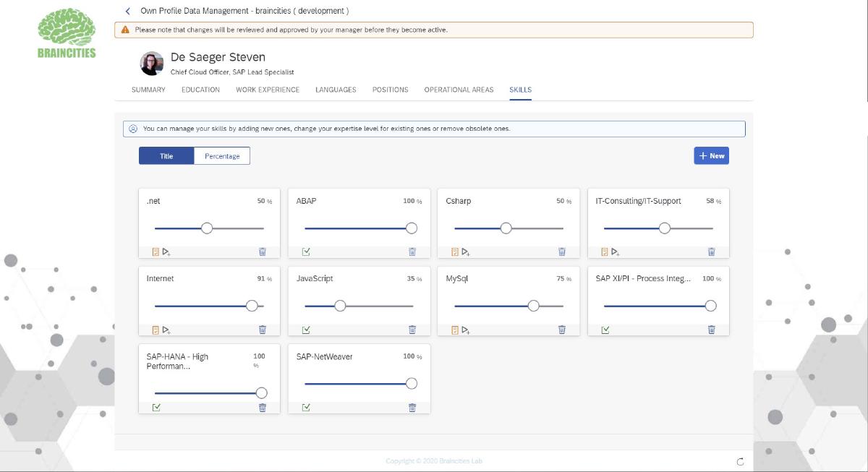Sort skills by Title
This screenshot has width=868, height=472.
coord(166,156)
